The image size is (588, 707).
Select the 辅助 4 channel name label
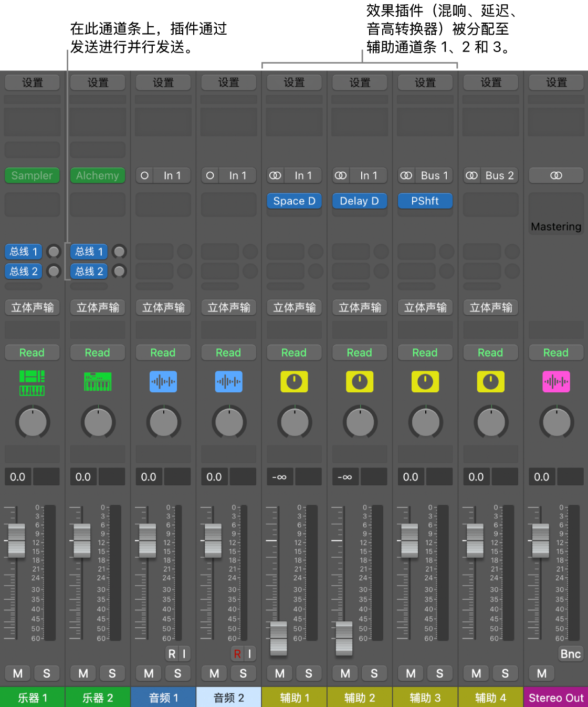coord(491,697)
